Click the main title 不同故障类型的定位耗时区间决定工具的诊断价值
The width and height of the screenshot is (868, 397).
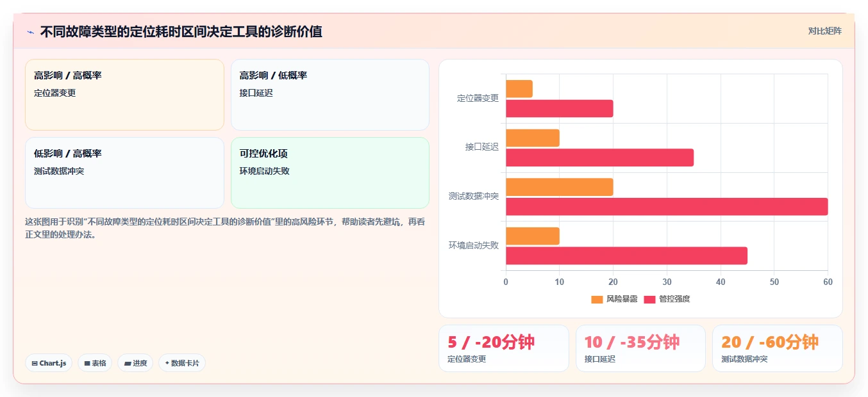click(181, 31)
